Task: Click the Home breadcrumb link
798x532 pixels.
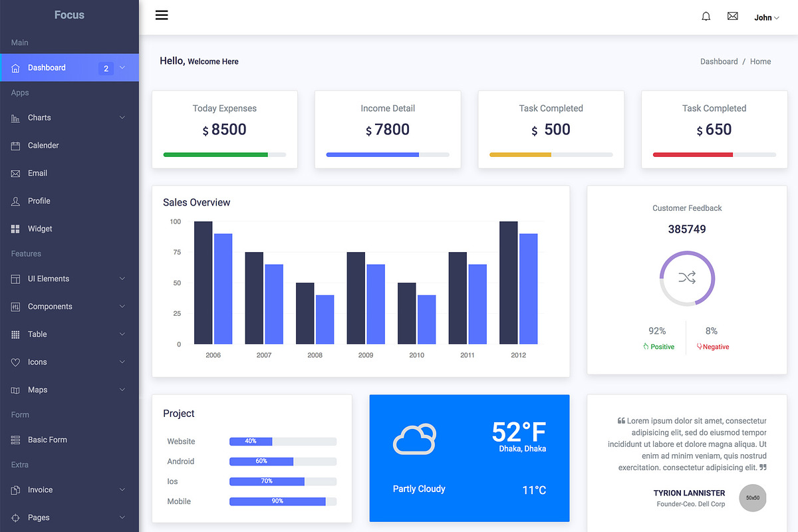Action: click(760, 61)
